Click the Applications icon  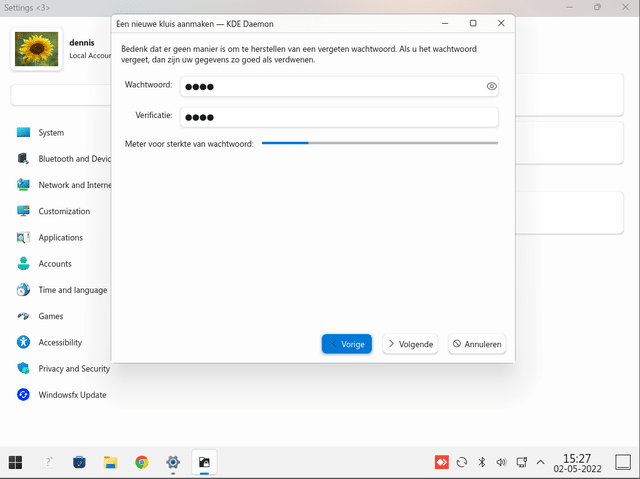23,237
